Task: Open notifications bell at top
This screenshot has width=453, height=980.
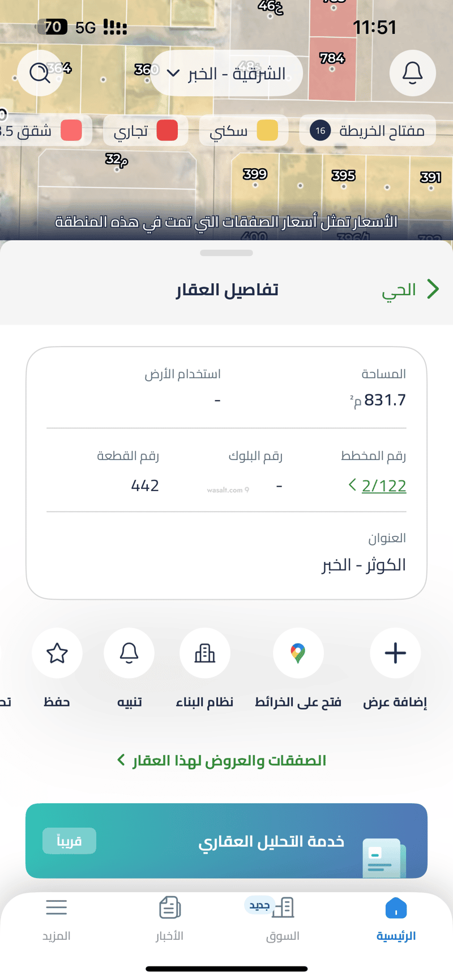Action: (412, 73)
